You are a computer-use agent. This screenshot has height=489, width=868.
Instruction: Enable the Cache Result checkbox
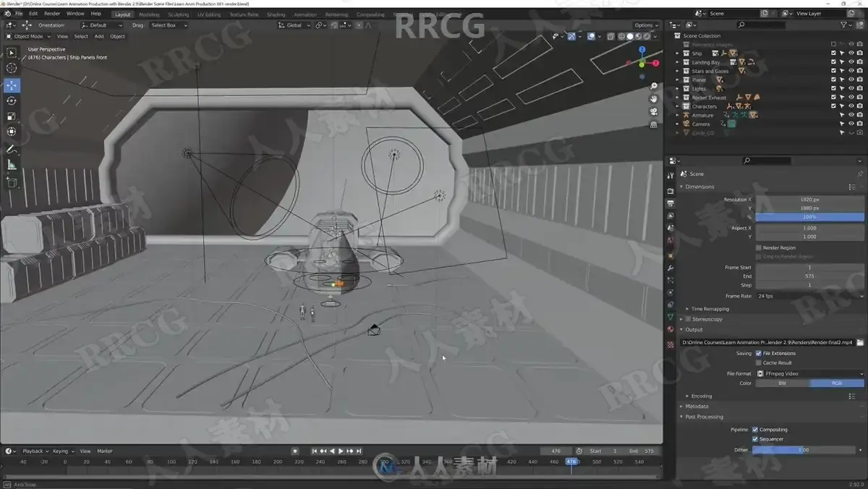point(758,362)
